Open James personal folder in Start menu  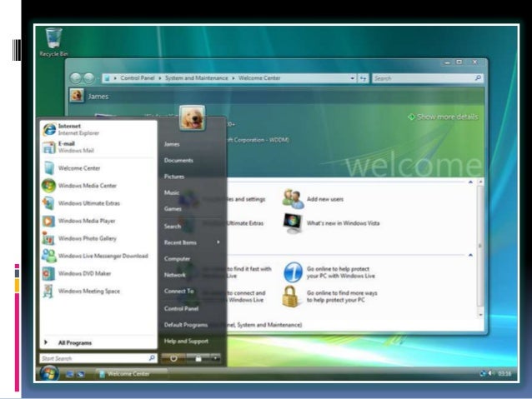click(x=172, y=144)
